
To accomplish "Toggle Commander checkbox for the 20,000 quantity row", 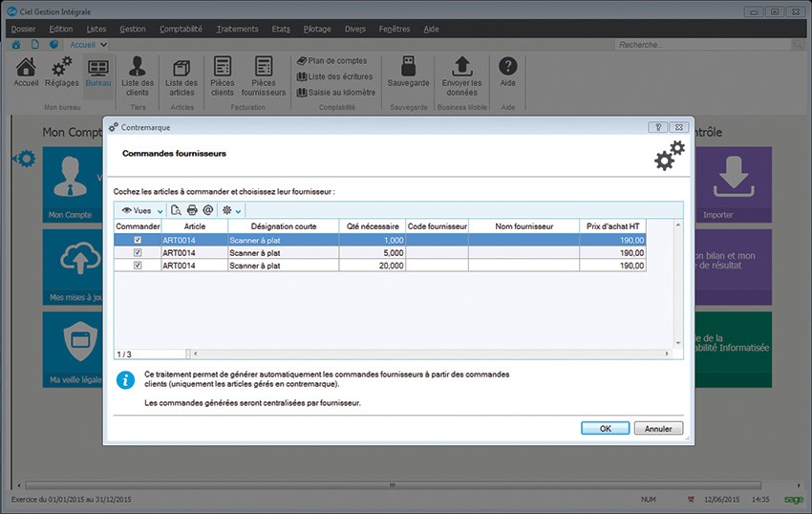I will 138,266.
